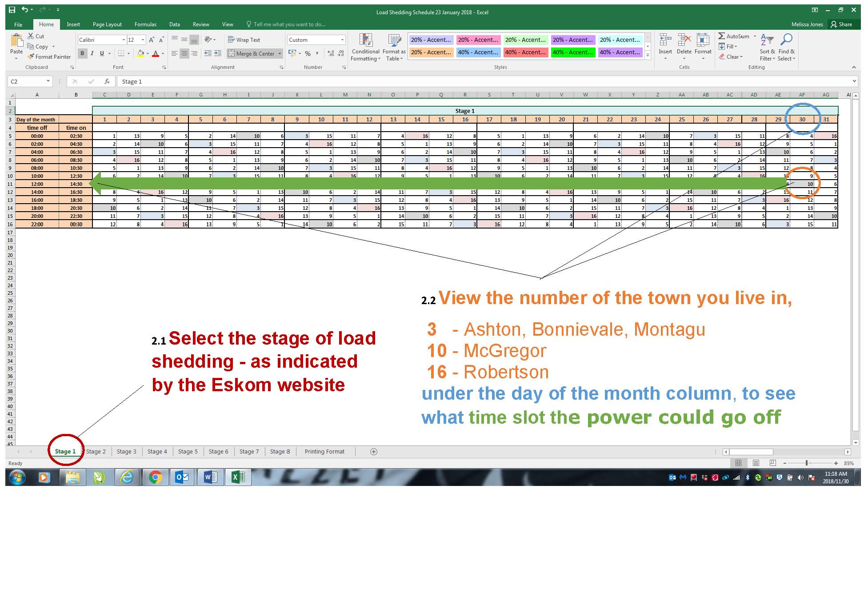The image size is (868, 614).
Task: Open the Name Box dropdown for C2
Action: (x=48, y=81)
